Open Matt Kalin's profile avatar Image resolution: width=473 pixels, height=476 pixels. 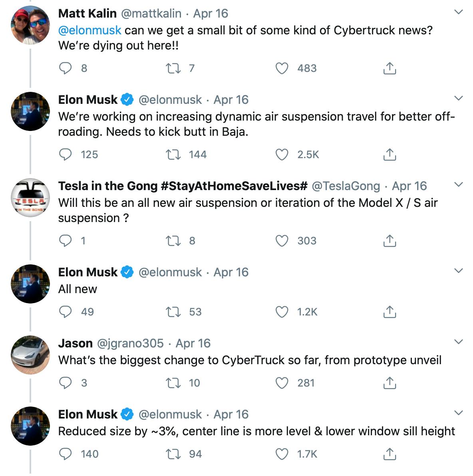(x=30, y=25)
